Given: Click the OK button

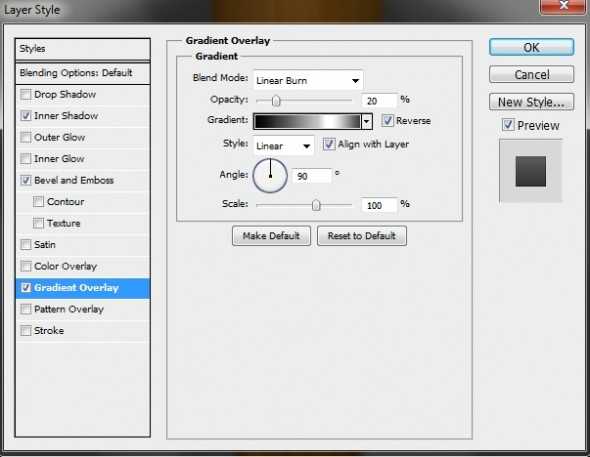Looking at the screenshot, I should [x=531, y=47].
